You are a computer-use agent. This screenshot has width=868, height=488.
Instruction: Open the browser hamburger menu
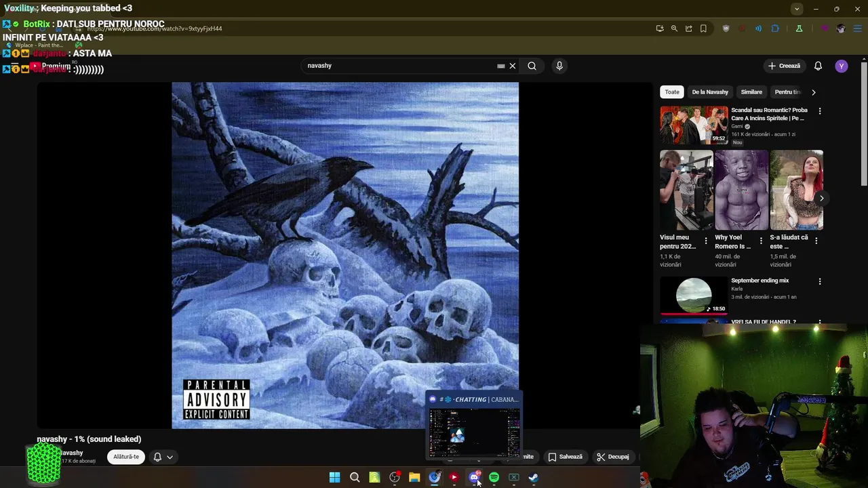[858, 28]
